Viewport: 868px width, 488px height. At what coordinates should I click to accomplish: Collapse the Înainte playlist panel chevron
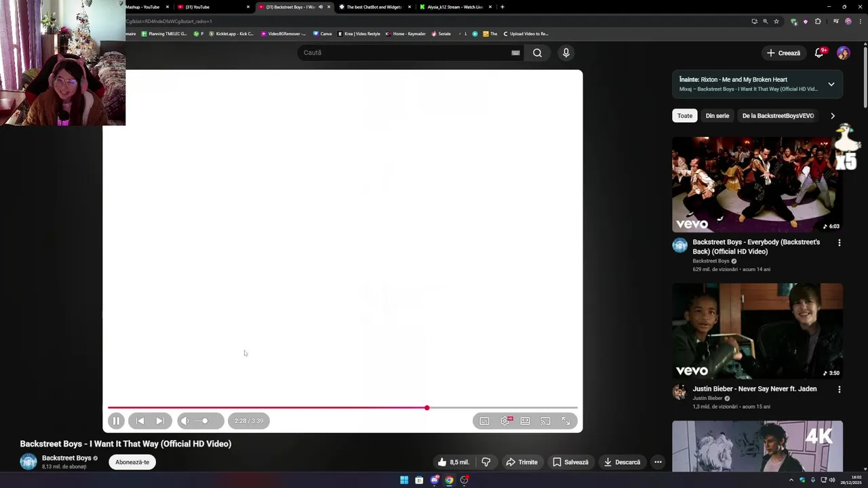[831, 84]
